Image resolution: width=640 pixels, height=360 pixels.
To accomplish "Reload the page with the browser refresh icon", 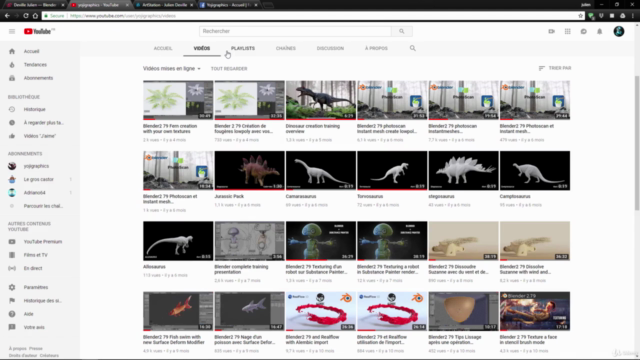I will 26,16.
